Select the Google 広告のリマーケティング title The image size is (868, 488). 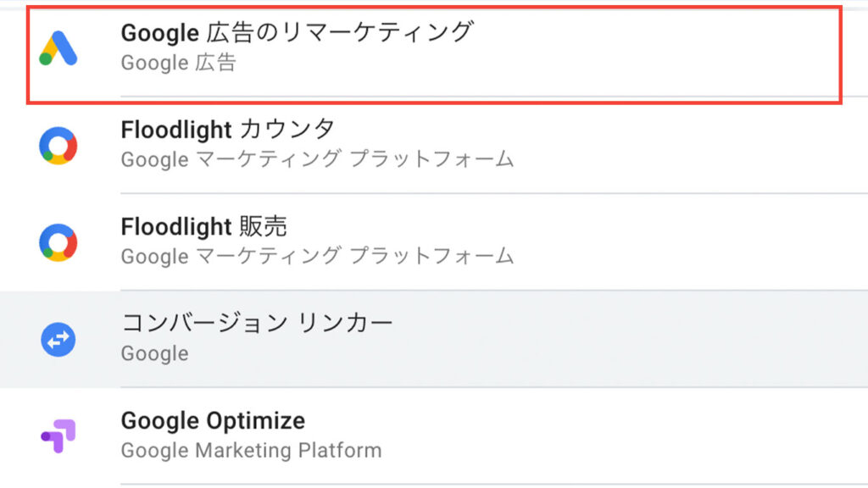[x=296, y=33]
